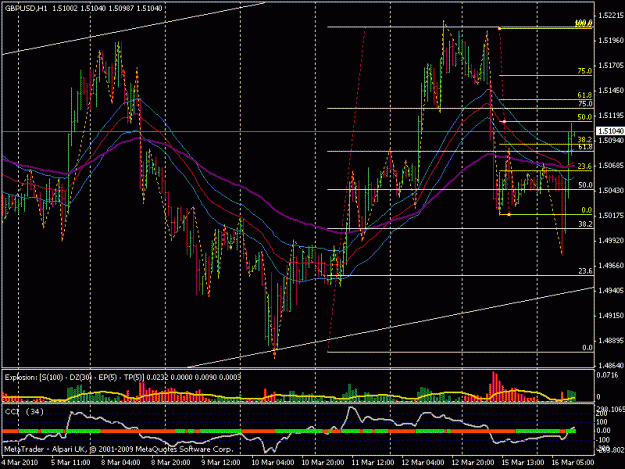Click price scale value 1.49405
625x469 pixels.
(x=610, y=290)
